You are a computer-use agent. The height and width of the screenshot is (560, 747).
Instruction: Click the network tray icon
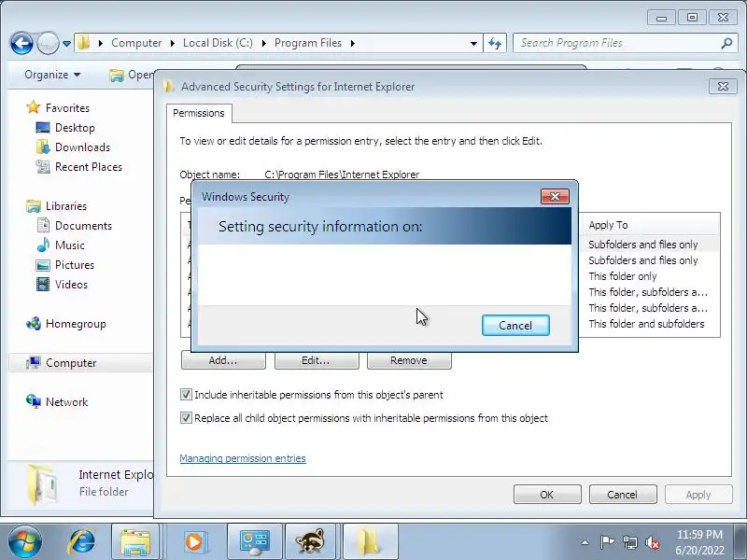629,542
